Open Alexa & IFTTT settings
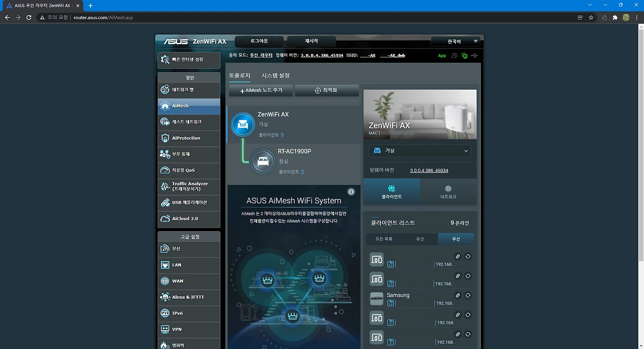Image resolution: width=644 pixels, height=349 pixels. click(189, 297)
